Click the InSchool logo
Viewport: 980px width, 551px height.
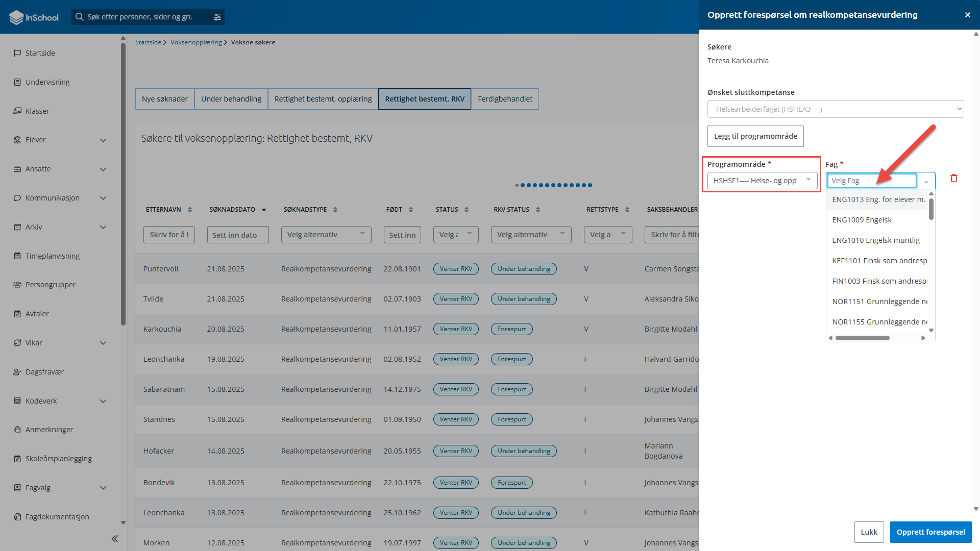(34, 17)
